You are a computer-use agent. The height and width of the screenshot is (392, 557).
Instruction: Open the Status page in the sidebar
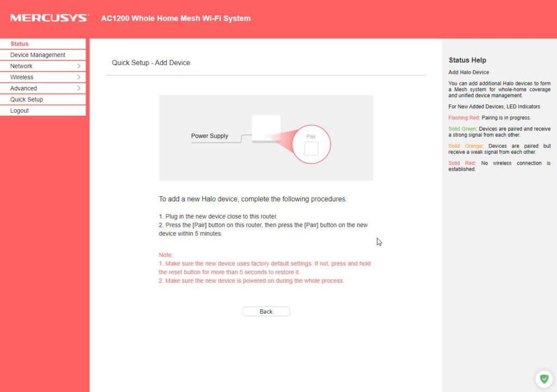20,43
